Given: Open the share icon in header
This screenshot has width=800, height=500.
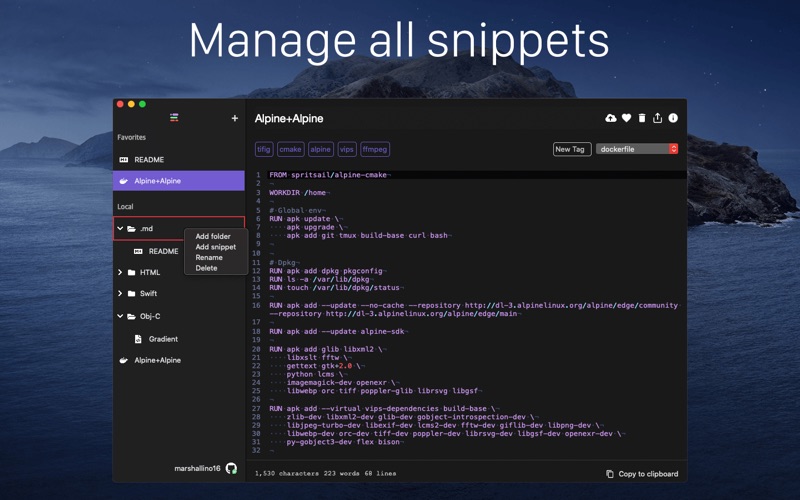Looking at the screenshot, I should (657, 118).
